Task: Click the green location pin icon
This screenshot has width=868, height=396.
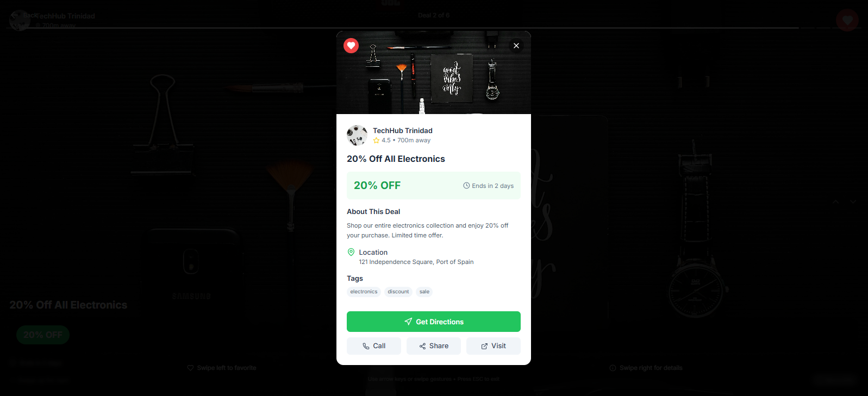Action: click(x=351, y=252)
